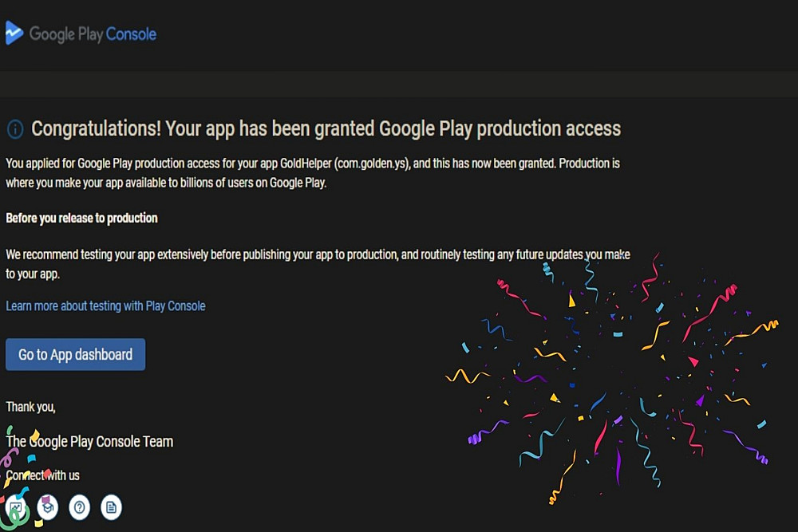Click the Before you release to production subheading
798x532 pixels.
pos(81,218)
